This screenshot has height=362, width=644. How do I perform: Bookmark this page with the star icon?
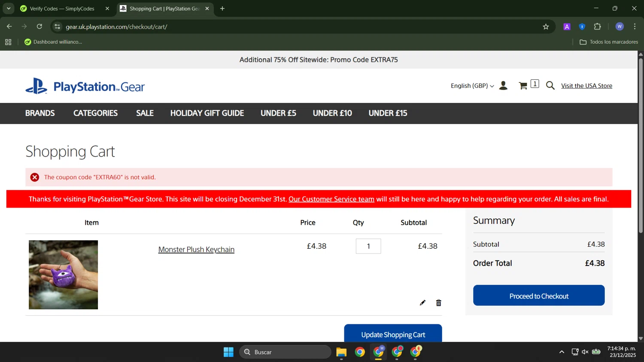point(546,27)
